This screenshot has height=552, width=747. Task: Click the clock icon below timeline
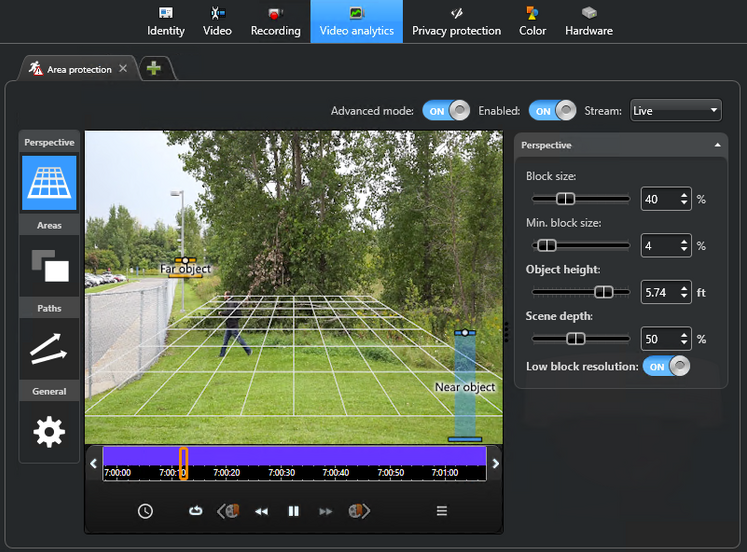[145, 511]
